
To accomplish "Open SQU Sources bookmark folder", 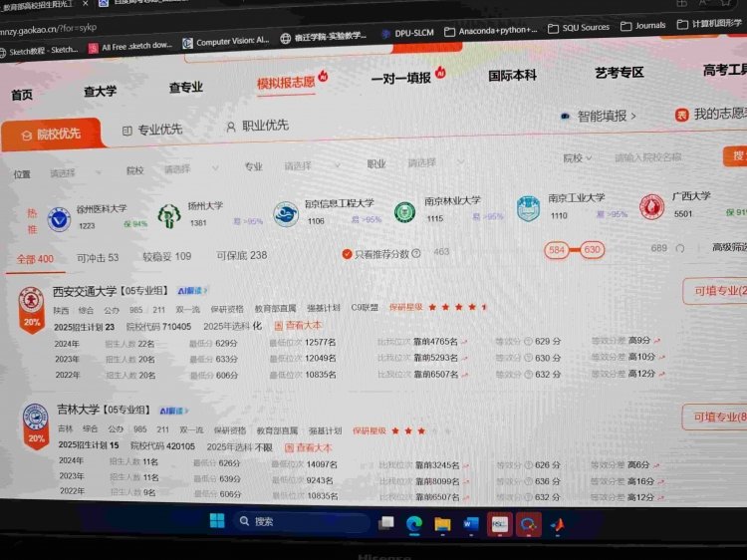I will click(x=579, y=28).
